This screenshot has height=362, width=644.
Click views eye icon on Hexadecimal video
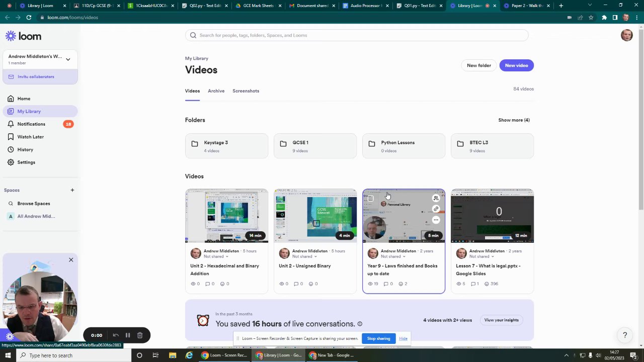coord(193,284)
